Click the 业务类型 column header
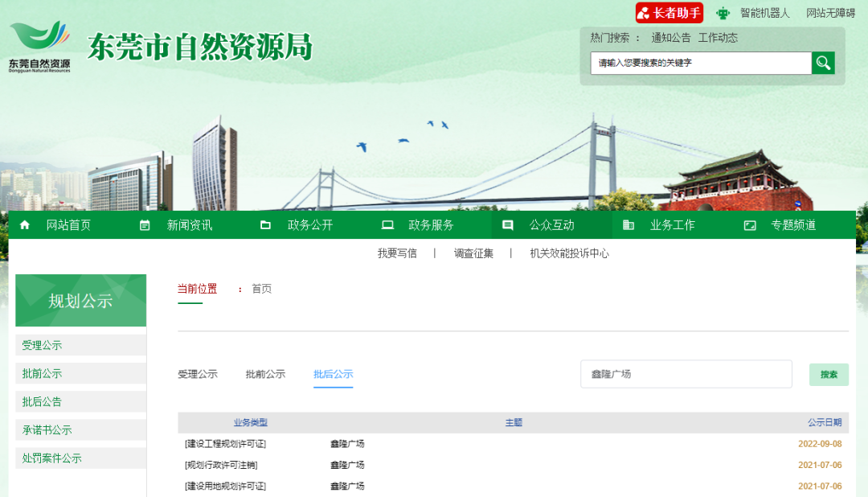 tap(250, 422)
